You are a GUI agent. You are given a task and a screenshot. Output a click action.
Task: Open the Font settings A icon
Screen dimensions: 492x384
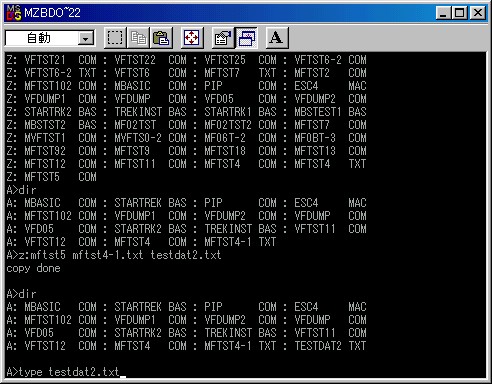point(277,38)
